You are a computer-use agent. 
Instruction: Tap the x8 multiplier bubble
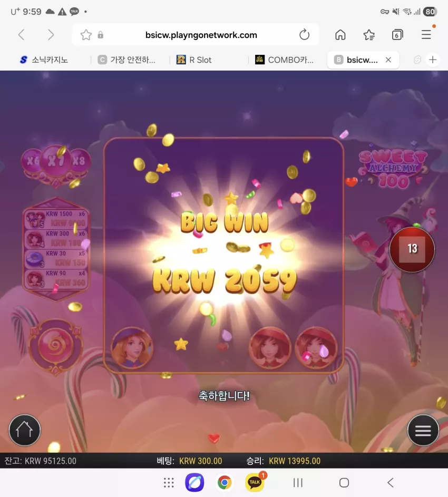click(79, 161)
